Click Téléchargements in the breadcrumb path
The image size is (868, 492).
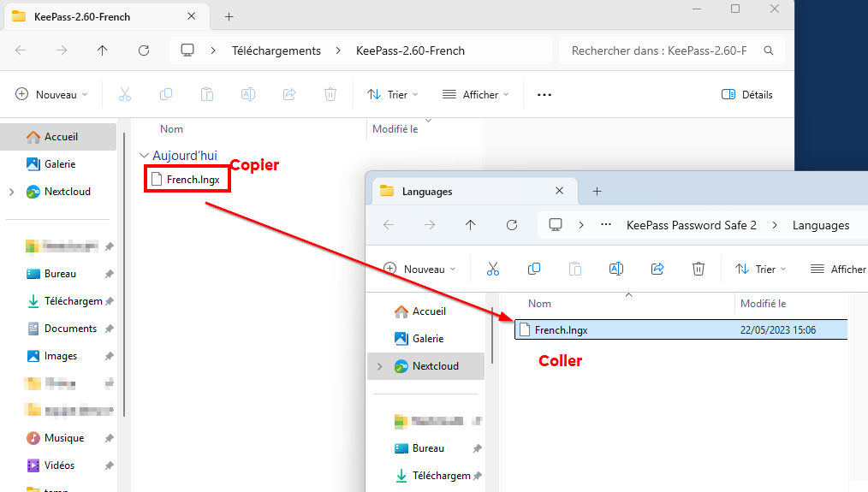point(276,50)
